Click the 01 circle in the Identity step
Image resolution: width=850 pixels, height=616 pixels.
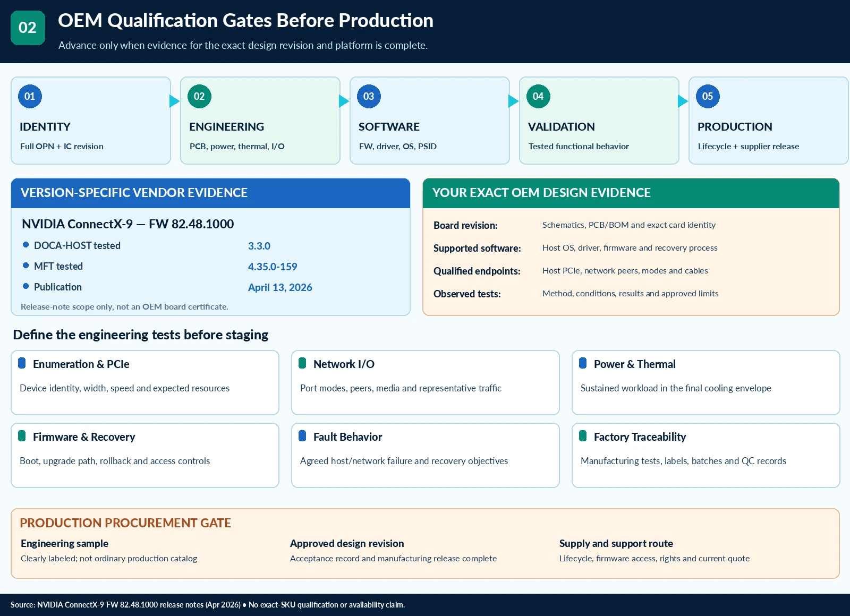pos(30,96)
